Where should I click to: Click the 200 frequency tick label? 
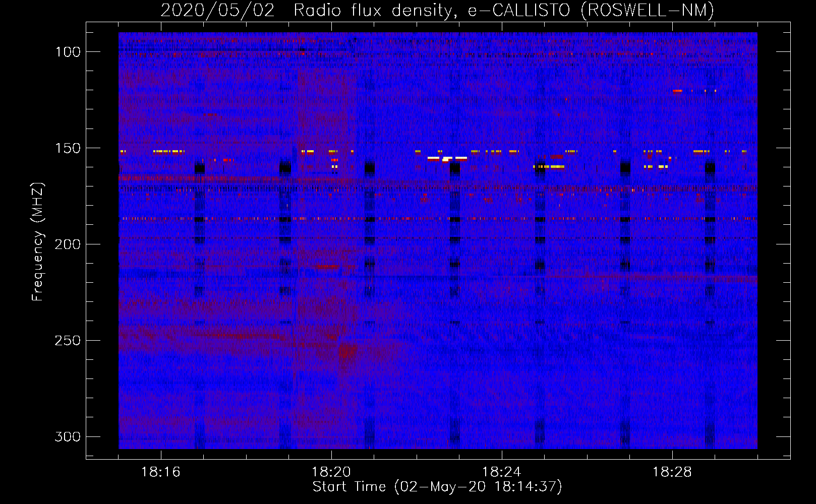pyautogui.click(x=68, y=244)
